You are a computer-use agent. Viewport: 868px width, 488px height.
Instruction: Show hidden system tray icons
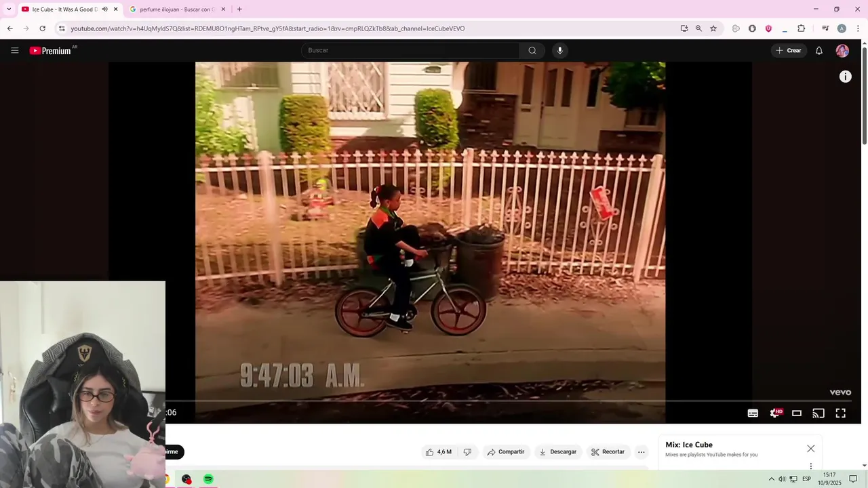pos(771,479)
